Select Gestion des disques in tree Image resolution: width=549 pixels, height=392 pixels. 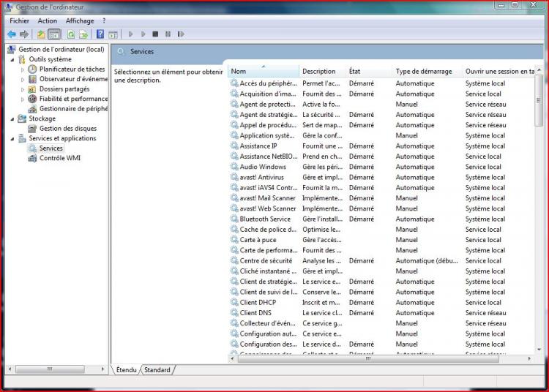(67, 129)
